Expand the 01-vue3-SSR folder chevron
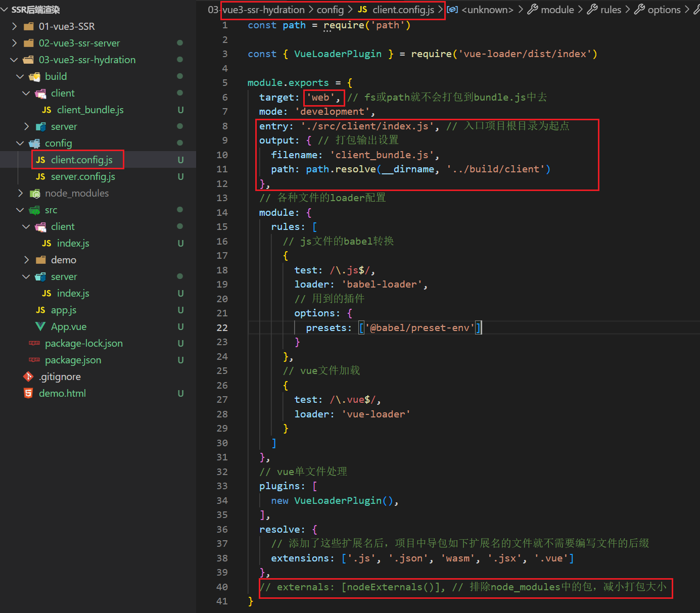 14,26
